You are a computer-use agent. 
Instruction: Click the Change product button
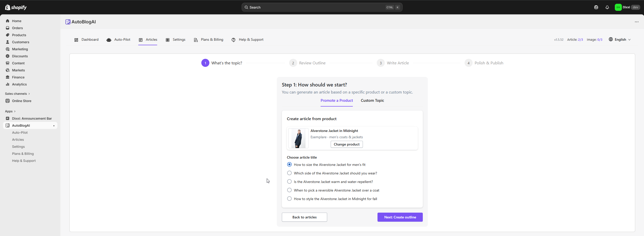point(347,144)
